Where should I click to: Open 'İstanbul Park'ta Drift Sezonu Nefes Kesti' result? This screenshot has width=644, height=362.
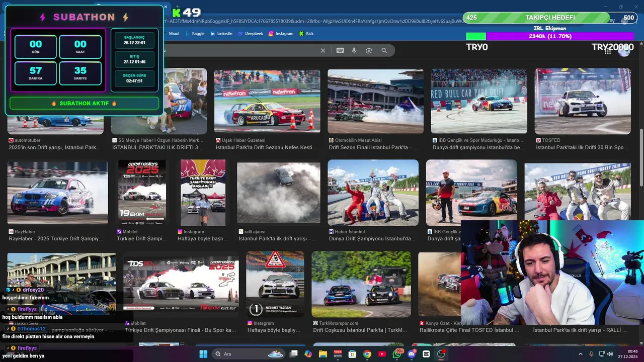[266, 148]
